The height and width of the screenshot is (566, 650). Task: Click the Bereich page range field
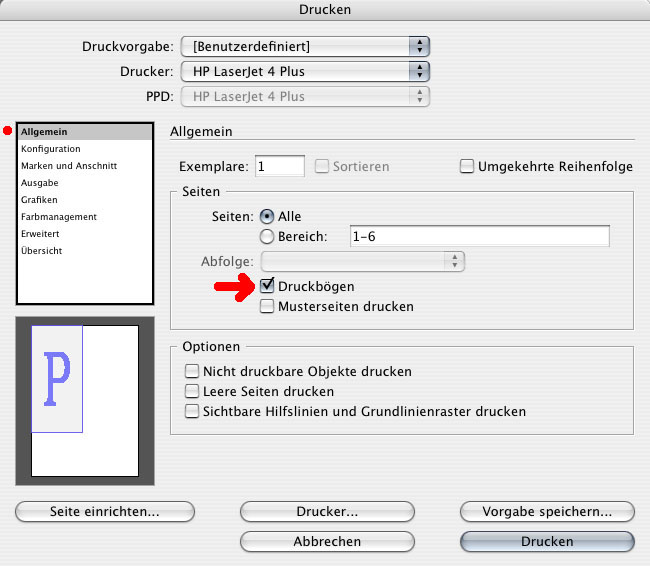[x=479, y=236]
